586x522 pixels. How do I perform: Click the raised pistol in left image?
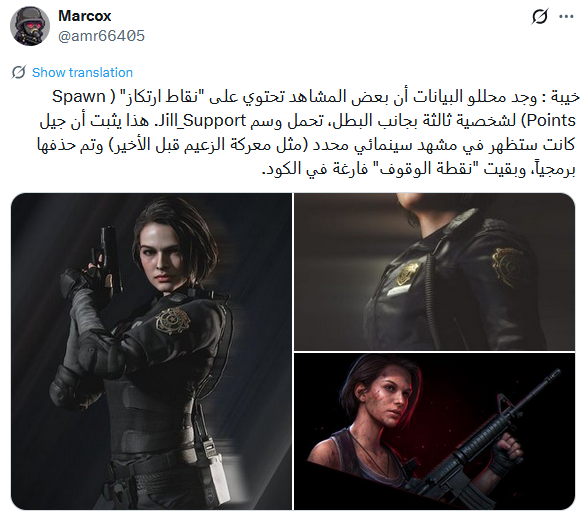pos(110,258)
